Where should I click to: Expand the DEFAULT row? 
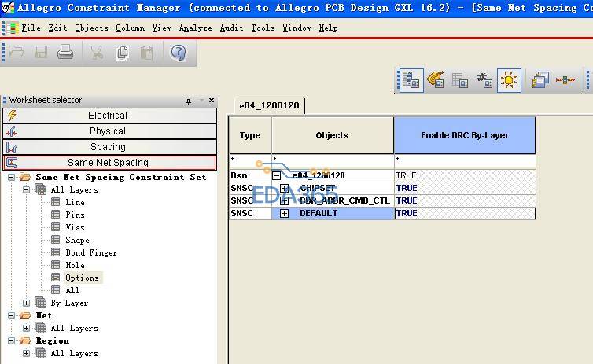point(284,214)
